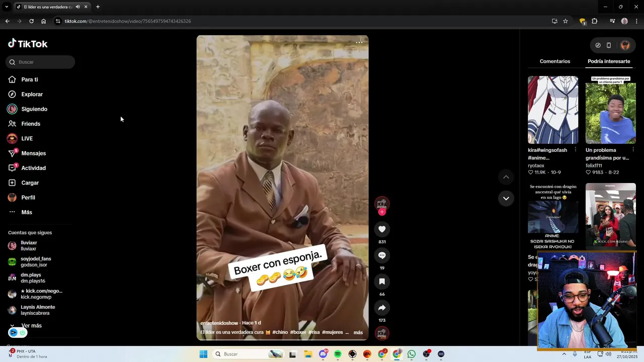Switch to Comentarios tab
Image resolution: width=644 pixels, height=362 pixels.
(x=555, y=61)
